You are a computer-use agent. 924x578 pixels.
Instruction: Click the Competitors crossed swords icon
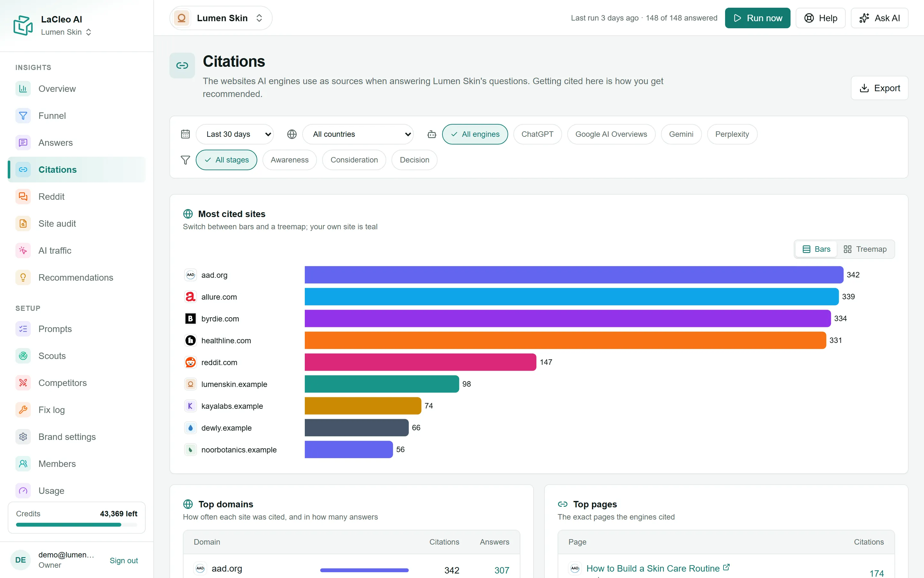pyautogui.click(x=23, y=383)
